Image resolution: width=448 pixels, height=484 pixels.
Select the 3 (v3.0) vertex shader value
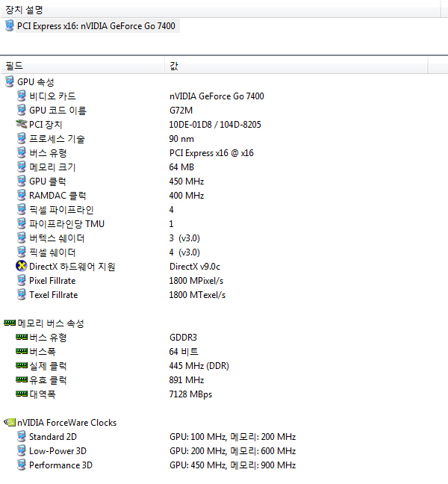pyautogui.click(x=184, y=238)
